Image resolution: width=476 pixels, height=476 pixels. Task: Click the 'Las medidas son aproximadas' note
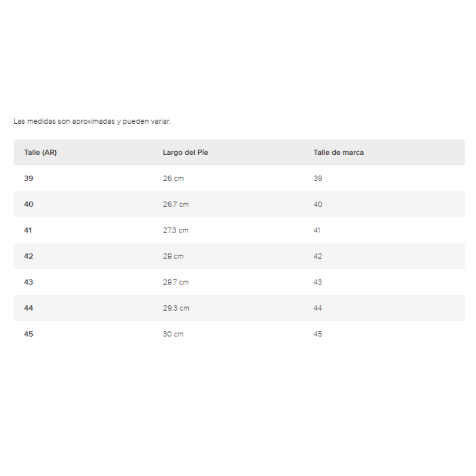pos(92,121)
